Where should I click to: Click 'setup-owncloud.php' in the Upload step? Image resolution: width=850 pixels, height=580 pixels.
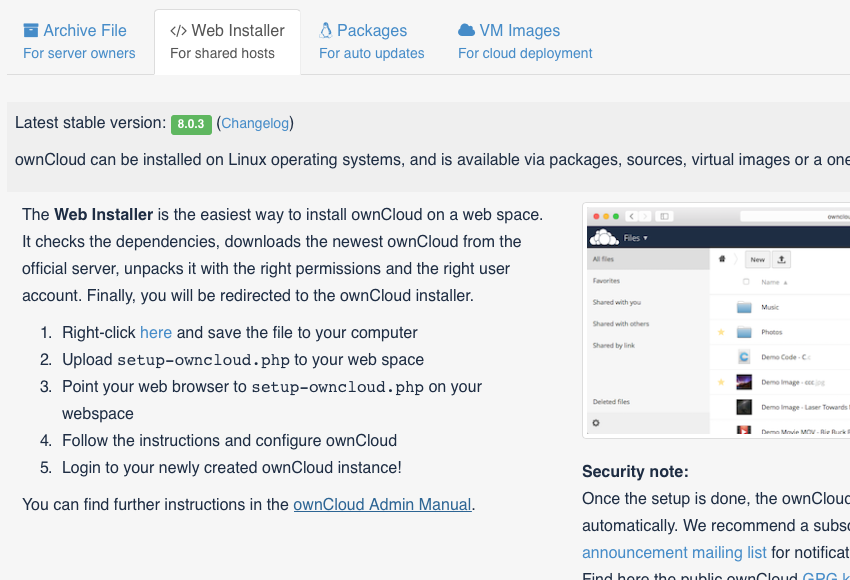[x=203, y=360]
